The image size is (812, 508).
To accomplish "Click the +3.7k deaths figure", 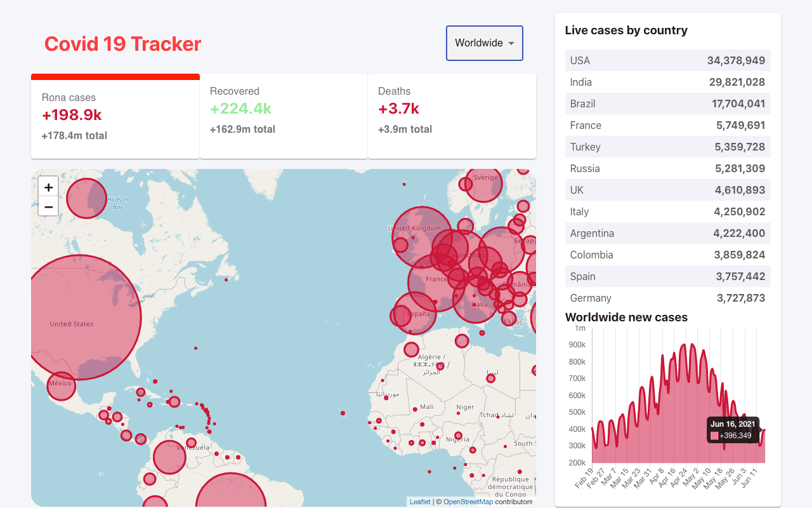I will click(x=398, y=109).
